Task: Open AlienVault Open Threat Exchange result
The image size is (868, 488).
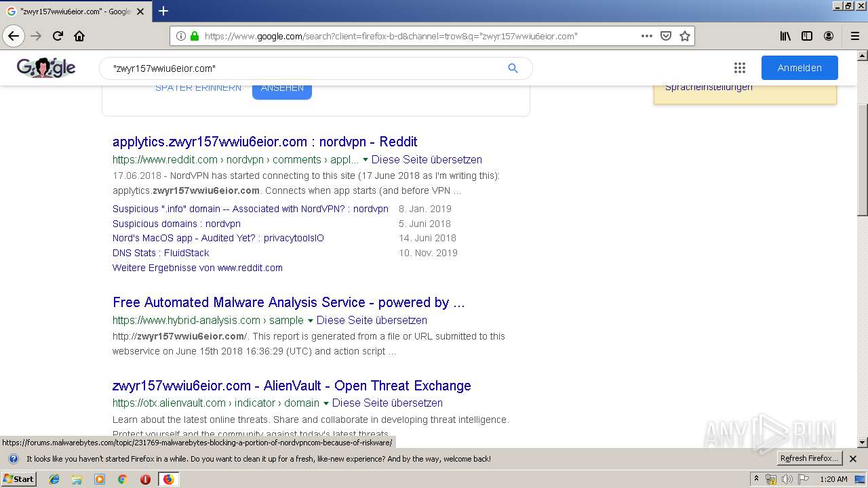Action: coord(292,386)
